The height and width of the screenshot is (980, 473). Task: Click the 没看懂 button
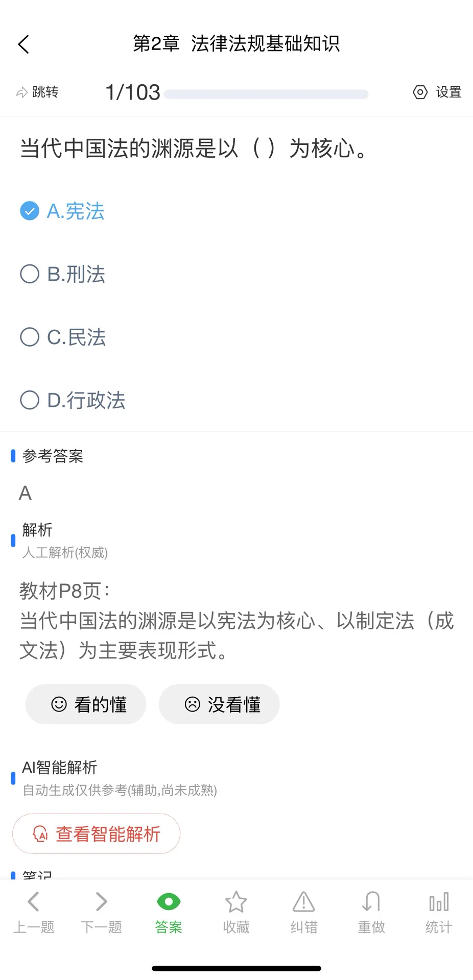[x=219, y=704]
